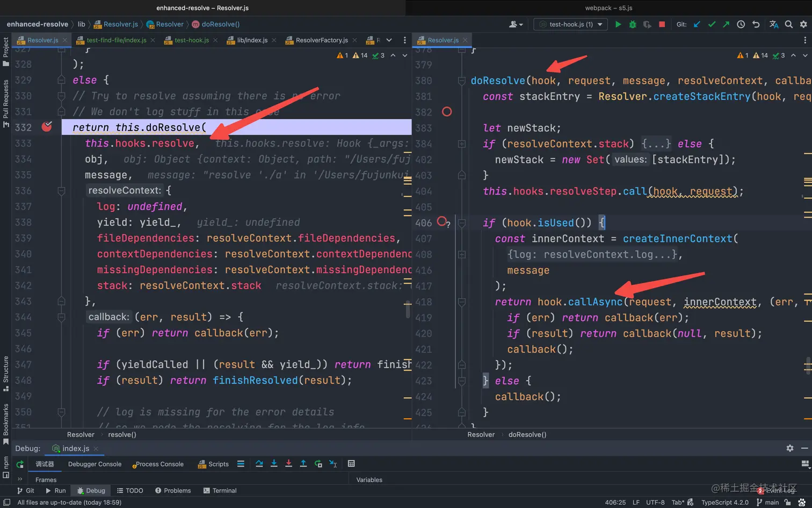The height and width of the screenshot is (508, 812).
Task: Show the hidden editor tabs list
Action: coord(389,40)
